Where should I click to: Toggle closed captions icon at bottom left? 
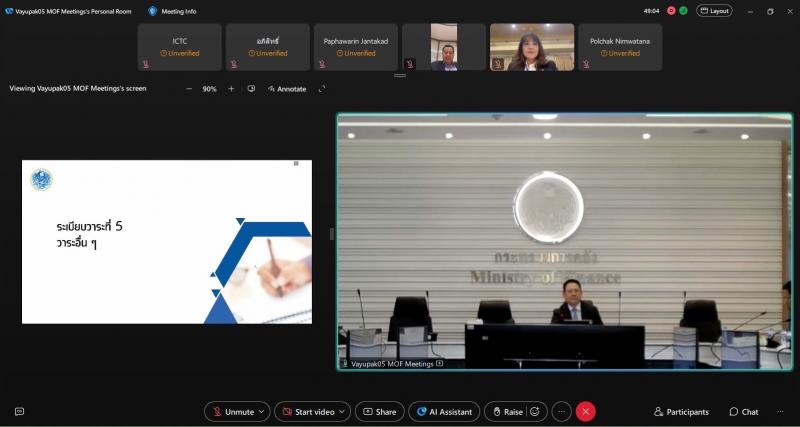[19, 411]
